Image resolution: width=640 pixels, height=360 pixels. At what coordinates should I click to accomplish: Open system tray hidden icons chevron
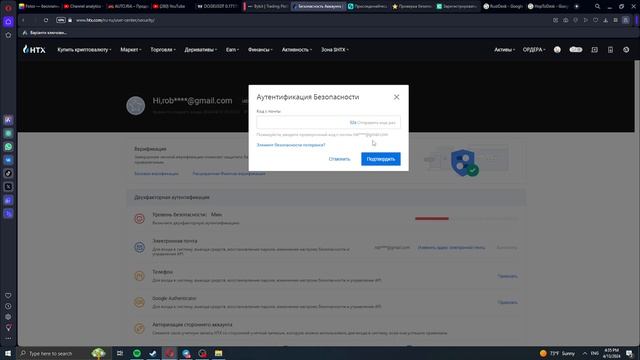[584, 353]
